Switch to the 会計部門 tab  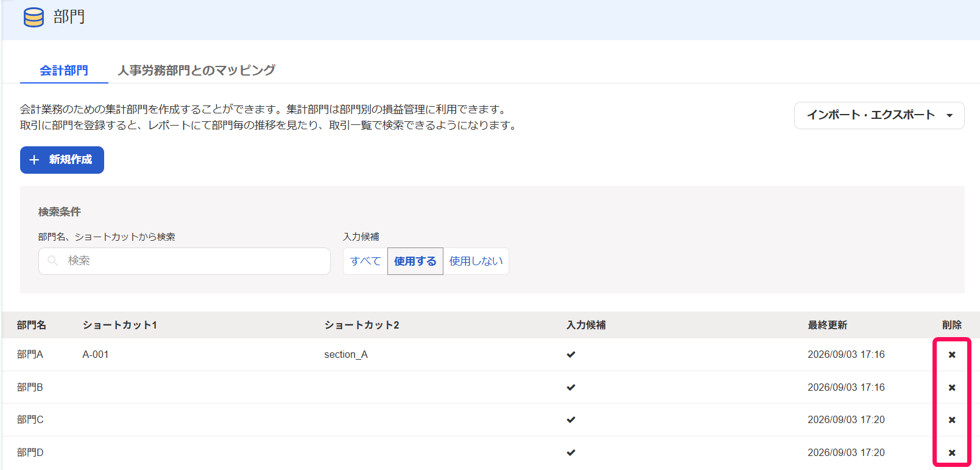pyautogui.click(x=64, y=71)
